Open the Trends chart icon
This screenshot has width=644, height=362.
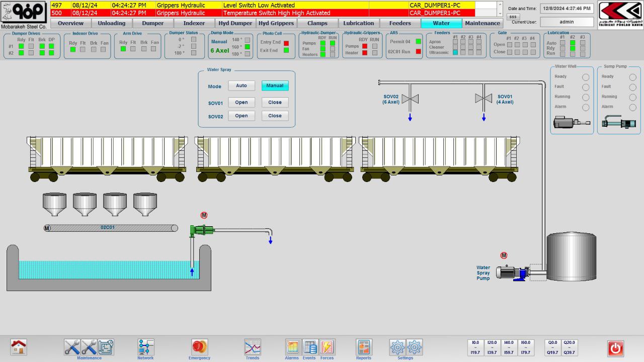click(253, 347)
